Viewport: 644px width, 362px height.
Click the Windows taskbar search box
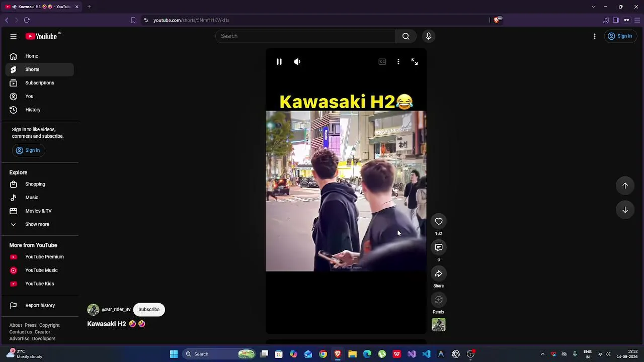(x=219, y=354)
